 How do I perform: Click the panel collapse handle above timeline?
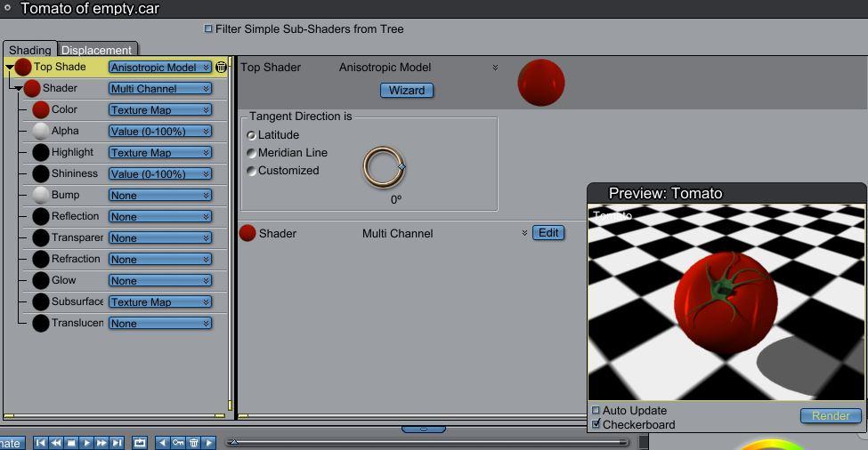[424, 429]
